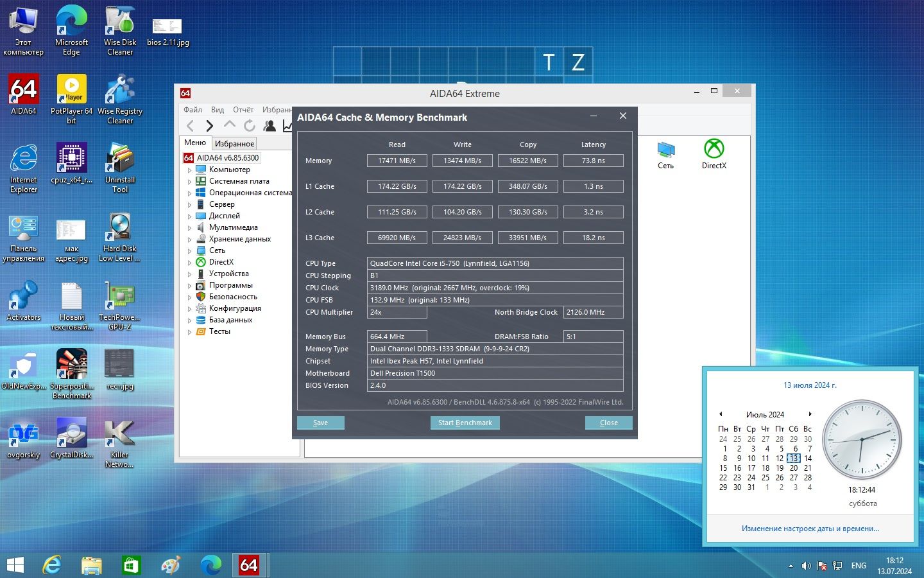Click the Сеть icon in AIDA64 right panel

(665, 155)
